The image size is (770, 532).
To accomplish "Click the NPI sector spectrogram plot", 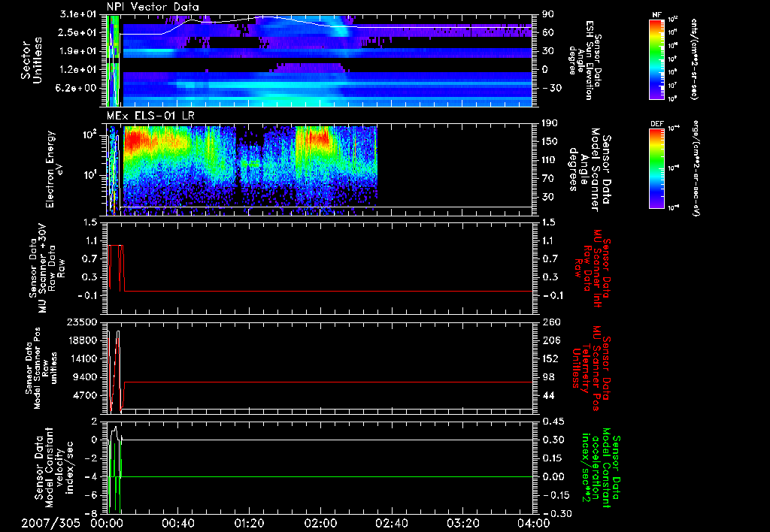I will click(x=319, y=60).
